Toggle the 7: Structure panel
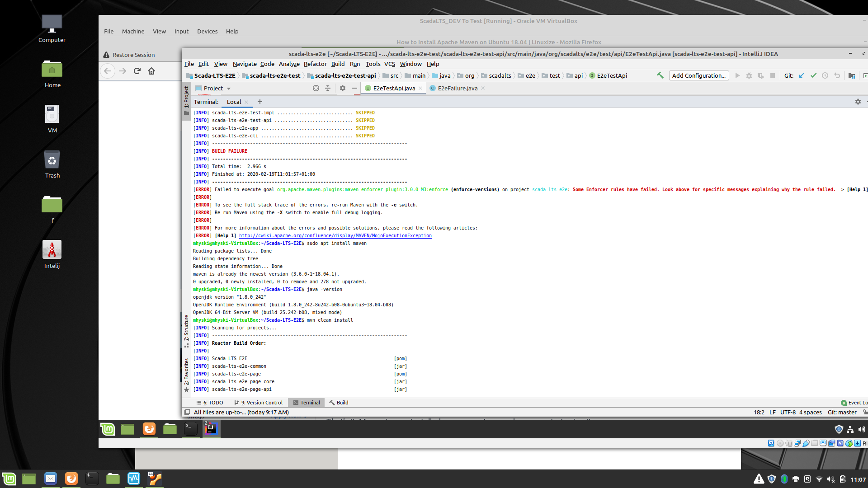 (x=186, y=328)
